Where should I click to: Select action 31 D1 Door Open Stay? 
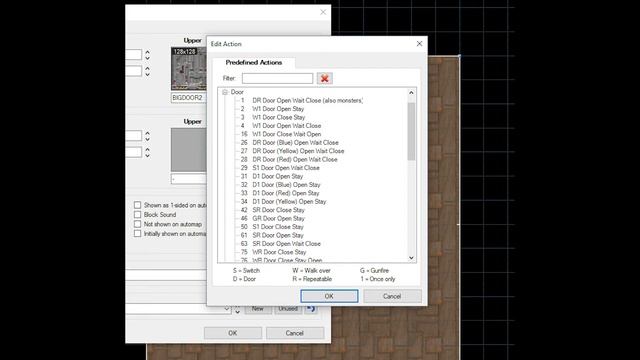(x=271, y=176)
